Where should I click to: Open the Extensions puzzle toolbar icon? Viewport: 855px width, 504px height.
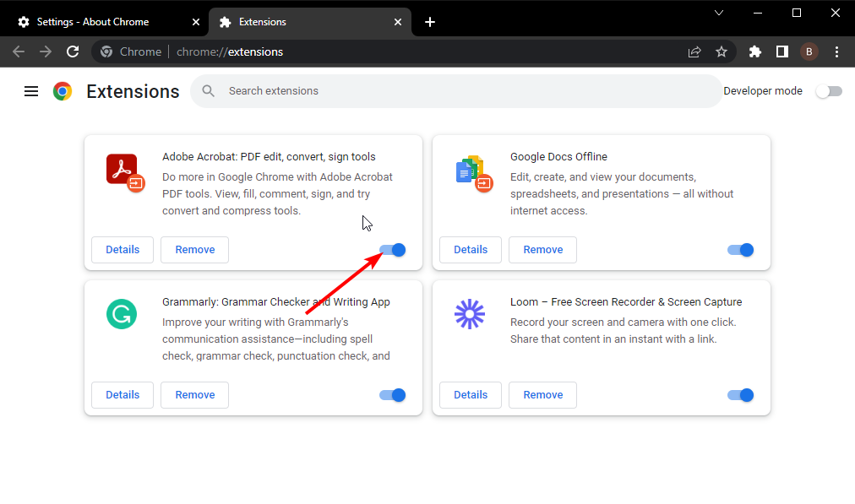755,51
